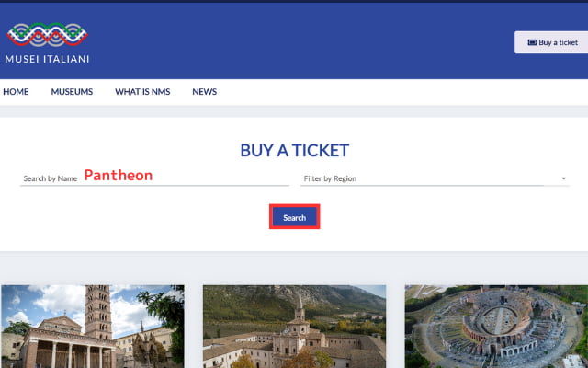Image resolution: width=588 pixels, height=368 pixels.
Task: Click the Buy a ticket button
Action: coord(551,42)
